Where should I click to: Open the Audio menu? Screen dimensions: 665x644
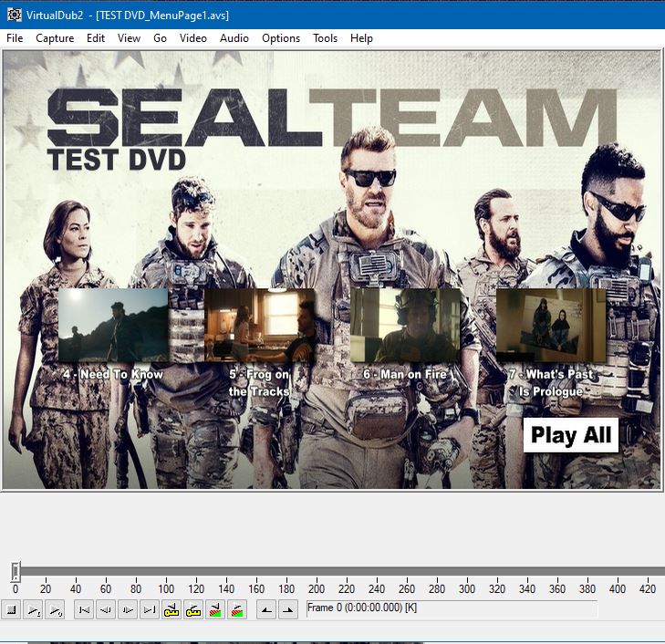[x=234, y=38]
